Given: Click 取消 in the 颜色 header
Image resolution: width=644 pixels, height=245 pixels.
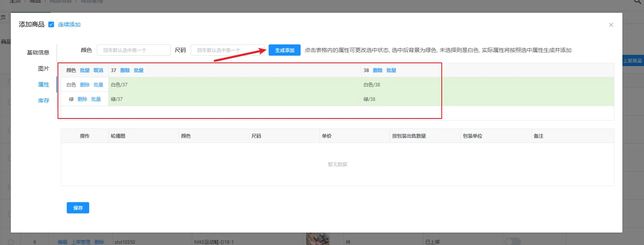Looking at the screenshot, I should click(98, 70).
